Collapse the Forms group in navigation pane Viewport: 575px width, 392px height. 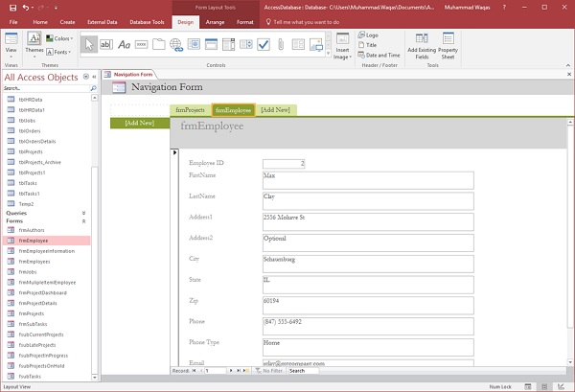point(84,221)
